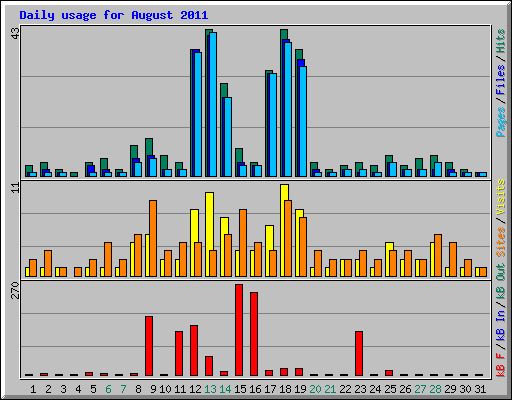Click the day 11 red kB bar
This screenshot has width=512, height=400.
tap(179, 354)
